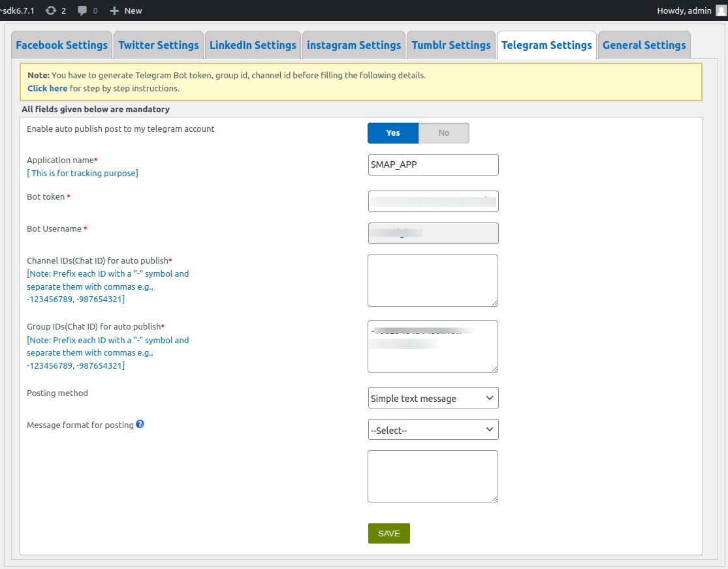Click the Group IDs textarea
This screenshot has height=569, width=728.
click(x=433, y=346)
